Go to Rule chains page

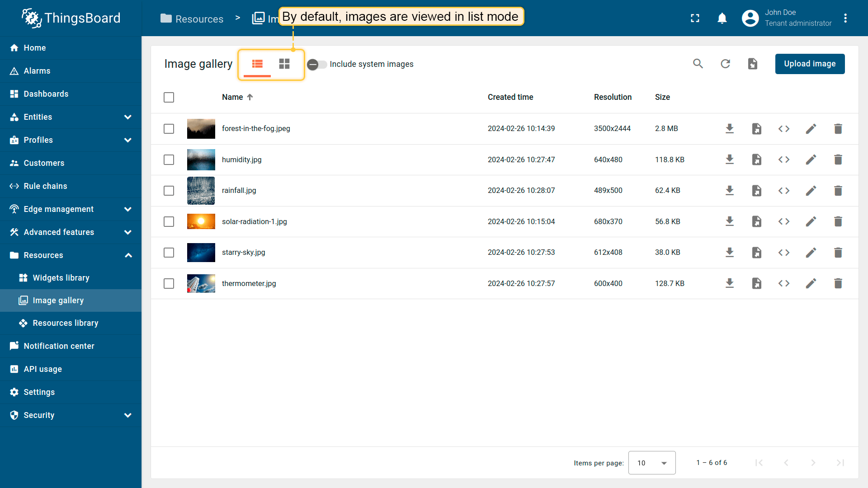point(45,186)
